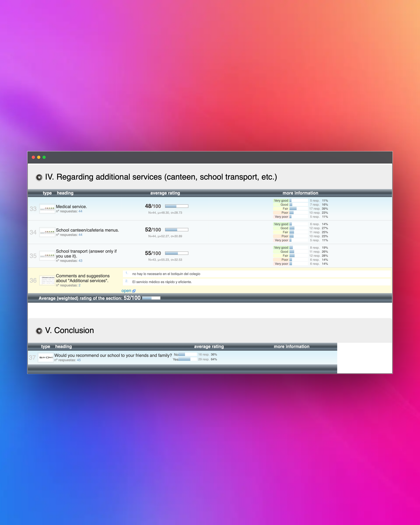420x525 pixels.
Task: Click the text-comment type icon for question 36
Action: pos(47,280)
